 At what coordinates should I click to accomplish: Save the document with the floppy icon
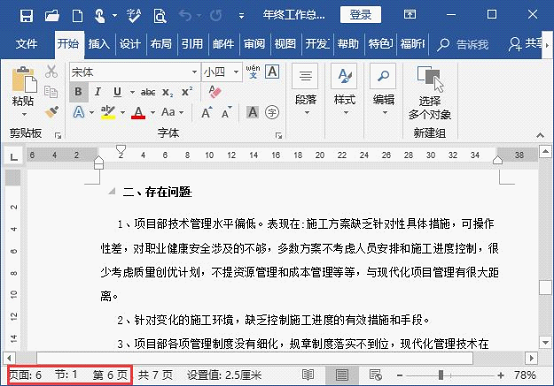[26, 16]
